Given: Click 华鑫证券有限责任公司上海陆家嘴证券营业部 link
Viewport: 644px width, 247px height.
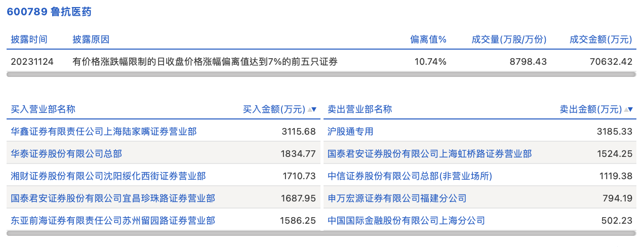Looking at the screenshot, I should [x=104, y=132].
